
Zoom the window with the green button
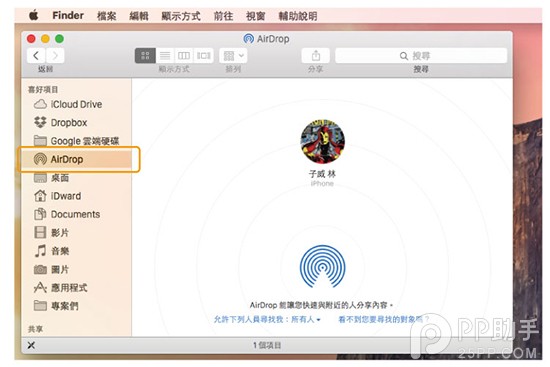(x=59, y=39)
